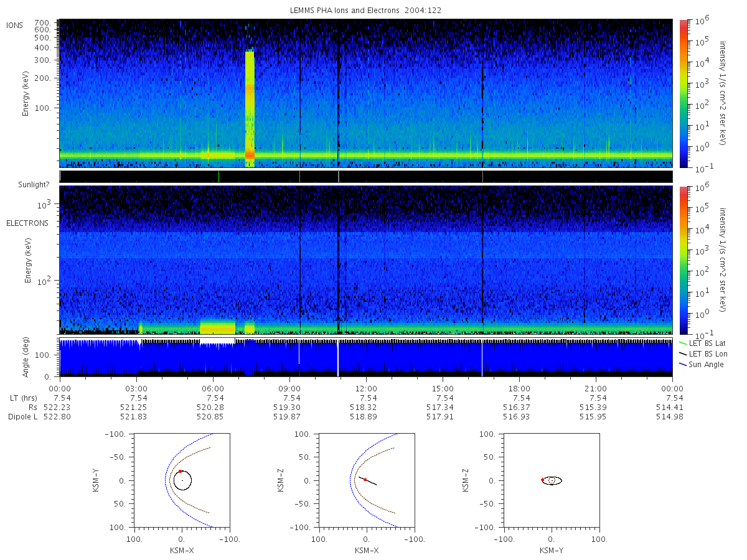Click the yellow electron enhancement near 06:00
Viewport: 747px width, 560px height.
(218, 327)
